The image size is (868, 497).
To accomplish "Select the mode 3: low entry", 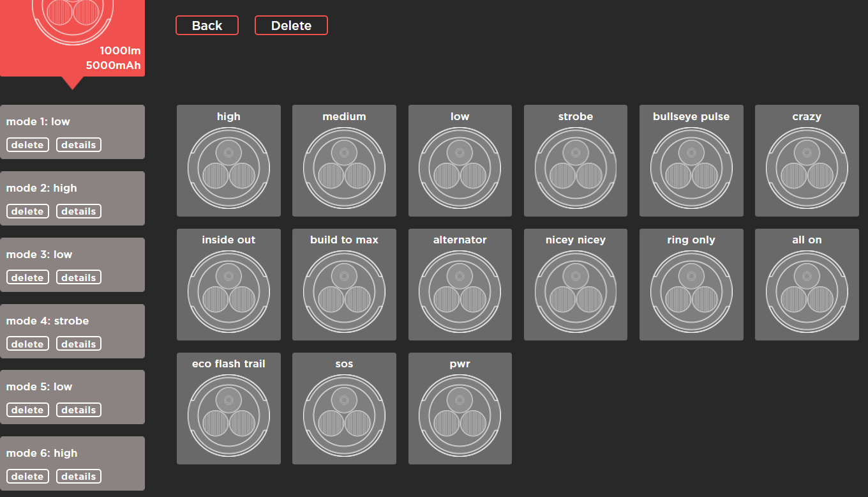I will click(x=72, y=255).
